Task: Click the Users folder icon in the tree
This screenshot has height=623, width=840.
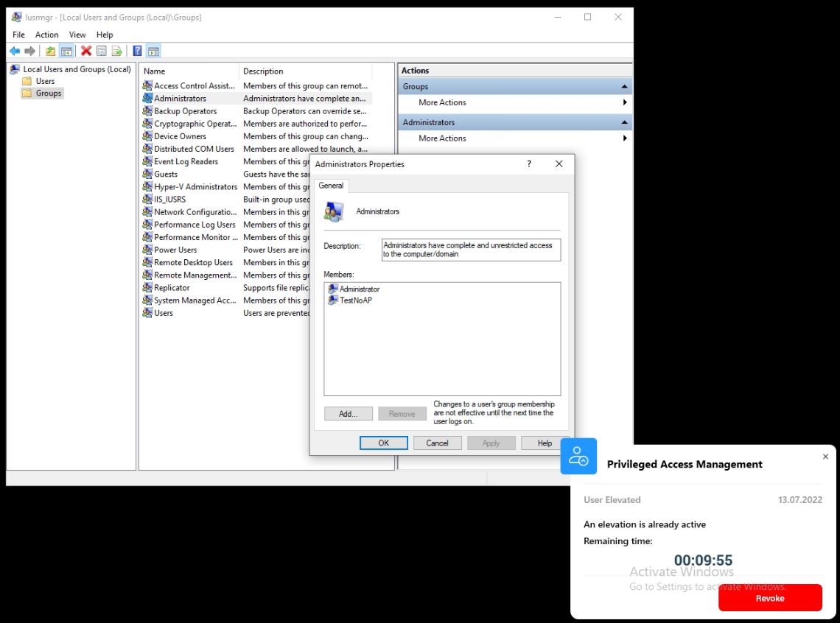Action: pos(27,81)
